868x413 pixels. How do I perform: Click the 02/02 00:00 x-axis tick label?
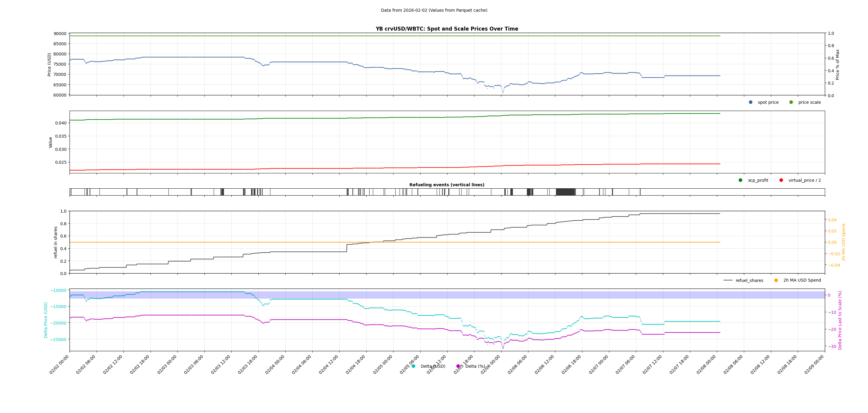59,364
